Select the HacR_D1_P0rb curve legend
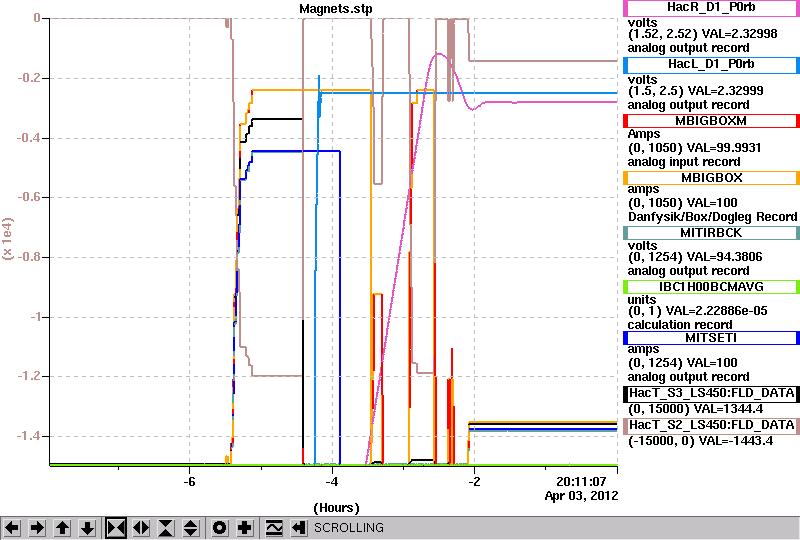This screenshot has height=540, width=800. coord(711,8)
